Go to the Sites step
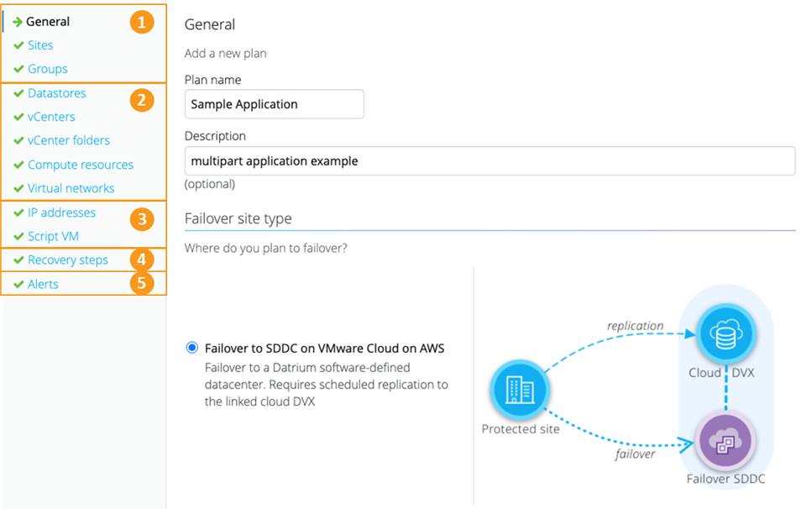 click(40, 45)
